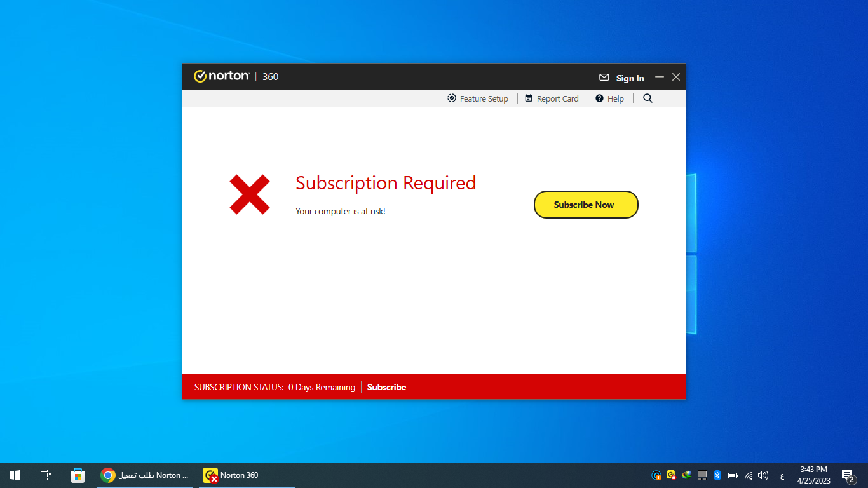Click the SUBSCRIPTION STATUS label
Image resolution: width=868 pixels, height=488 pixels.
[239, 387]
